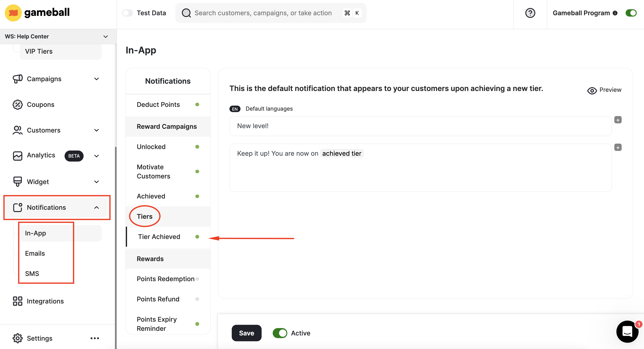Collapse the Notifications sidebar section
644x349 pixels.
tap(97, 207)
